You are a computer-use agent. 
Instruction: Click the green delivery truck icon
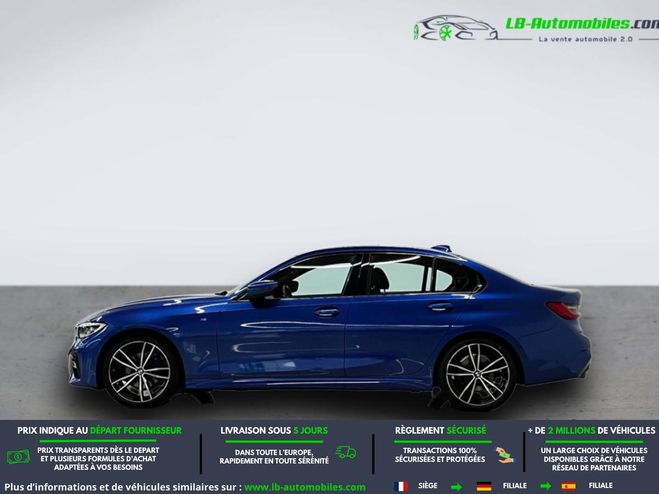tap(346, 452)
